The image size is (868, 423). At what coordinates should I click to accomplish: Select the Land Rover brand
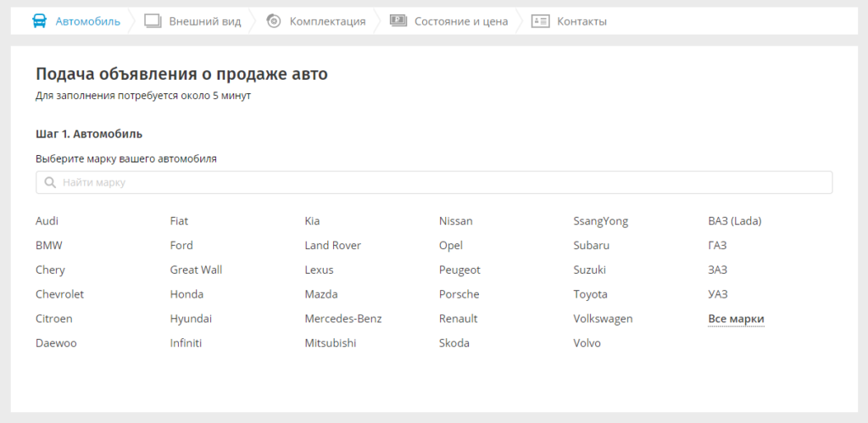tap(332, 245)
